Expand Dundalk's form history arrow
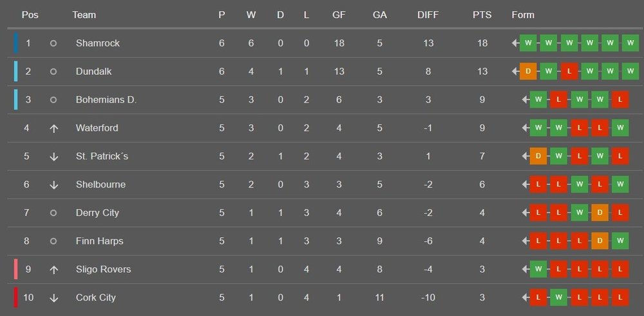Image resolution: width=644 pixels, height=316 pixels. click(515, 72)
